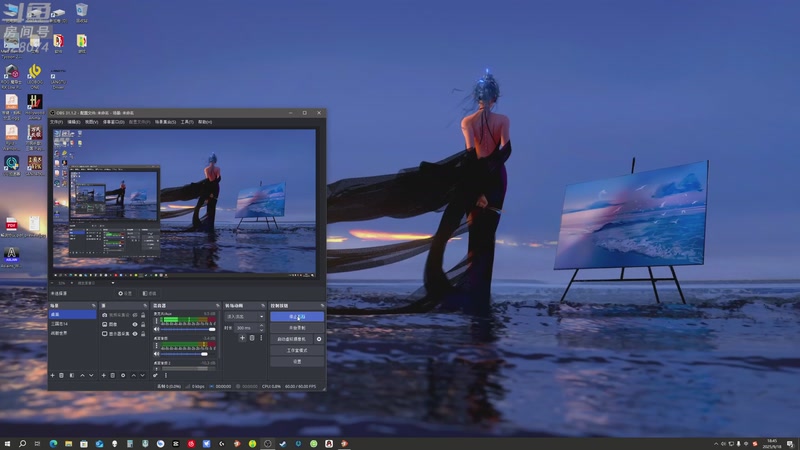
Task: Open transition properties three-dot menu
Action: click(261, 338)
